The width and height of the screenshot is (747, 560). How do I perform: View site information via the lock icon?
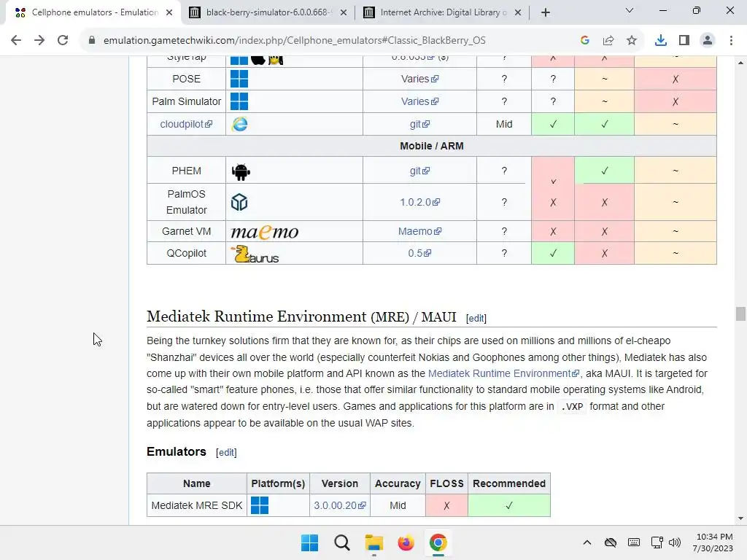92,41
